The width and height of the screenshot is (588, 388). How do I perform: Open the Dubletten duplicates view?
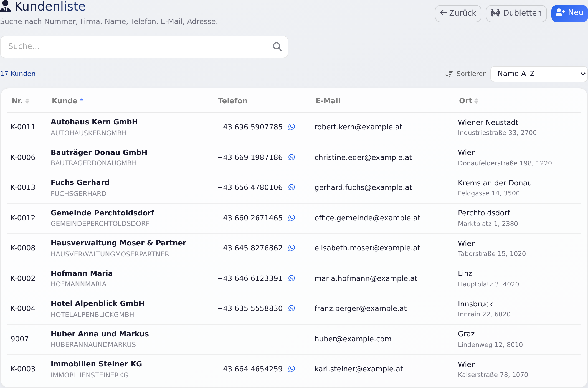[516, 13]
